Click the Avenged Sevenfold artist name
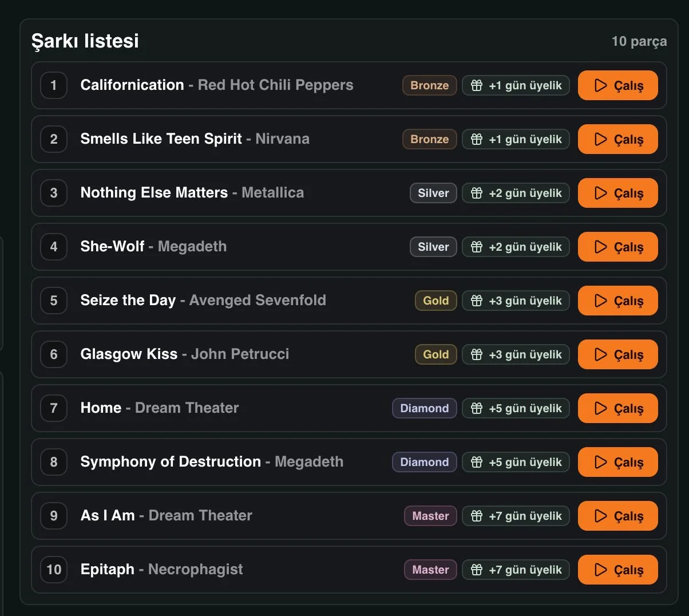The height and width of the screenshot is (616, 689). pos(258,301)
